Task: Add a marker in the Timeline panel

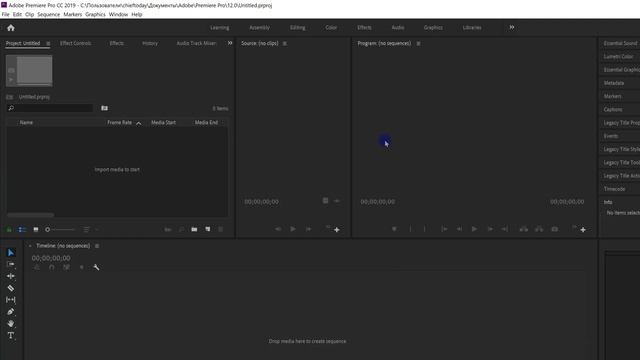Action: (x=82, y=267)
